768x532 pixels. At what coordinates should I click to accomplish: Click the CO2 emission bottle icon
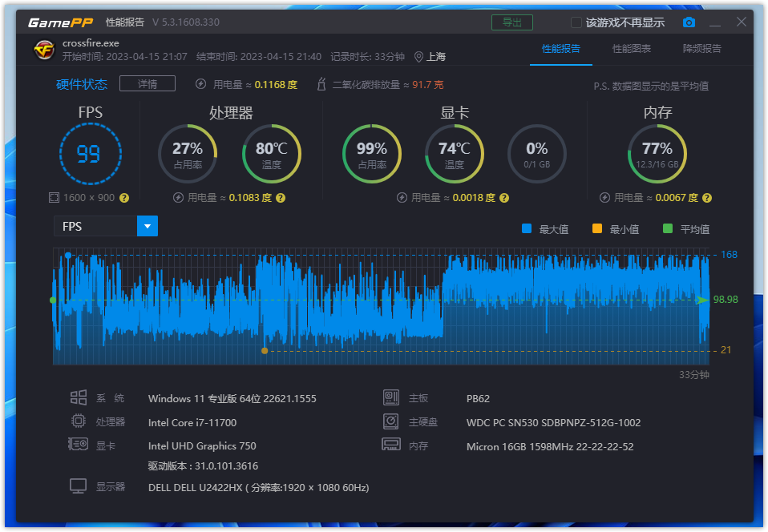[321, 84]
